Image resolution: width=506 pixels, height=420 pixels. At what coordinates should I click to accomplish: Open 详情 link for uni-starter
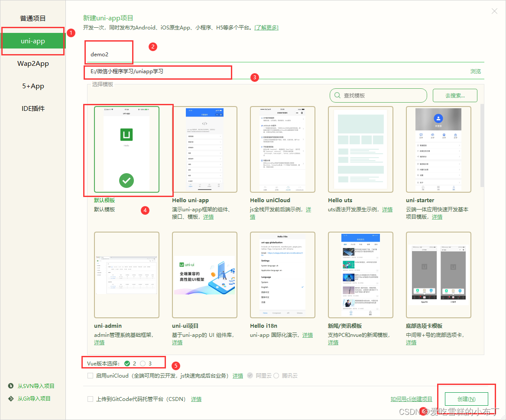(437, 217)
